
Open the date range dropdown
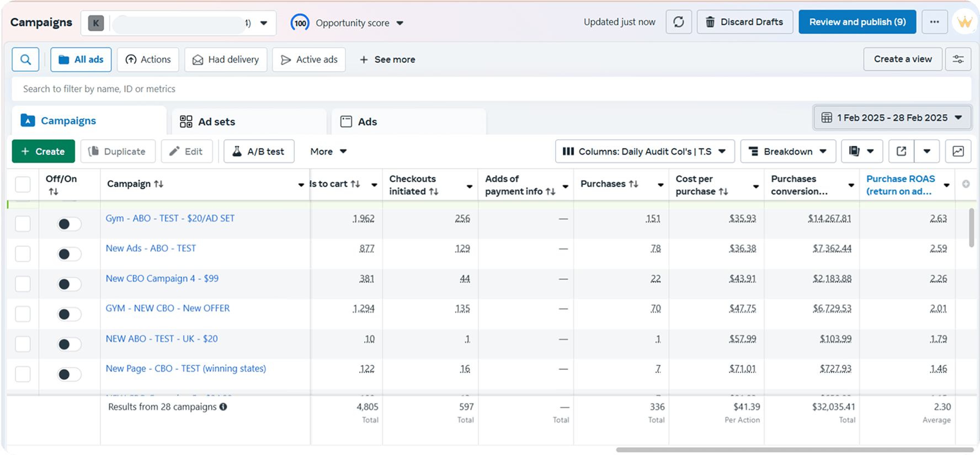pyautogui.click(x=892, y=118)
